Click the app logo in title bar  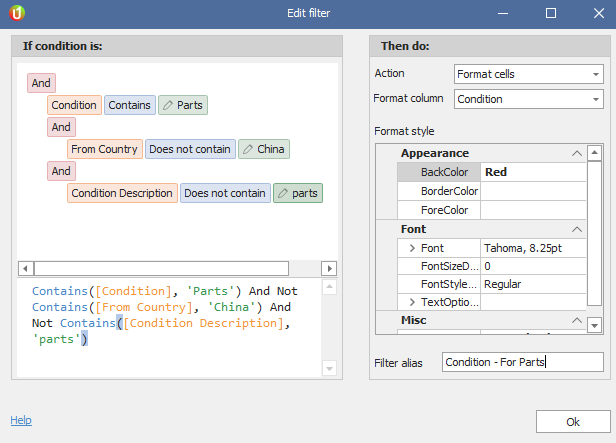coord(17,13)
